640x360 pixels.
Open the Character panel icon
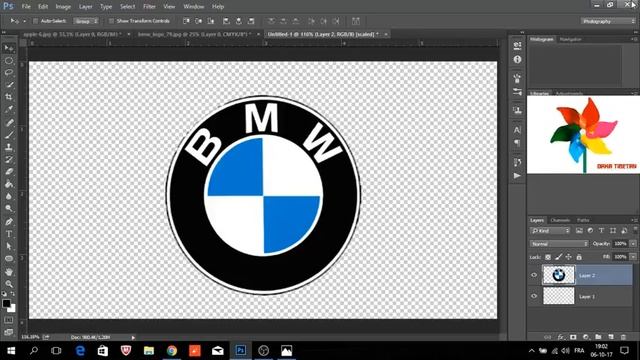pos(517,130)
